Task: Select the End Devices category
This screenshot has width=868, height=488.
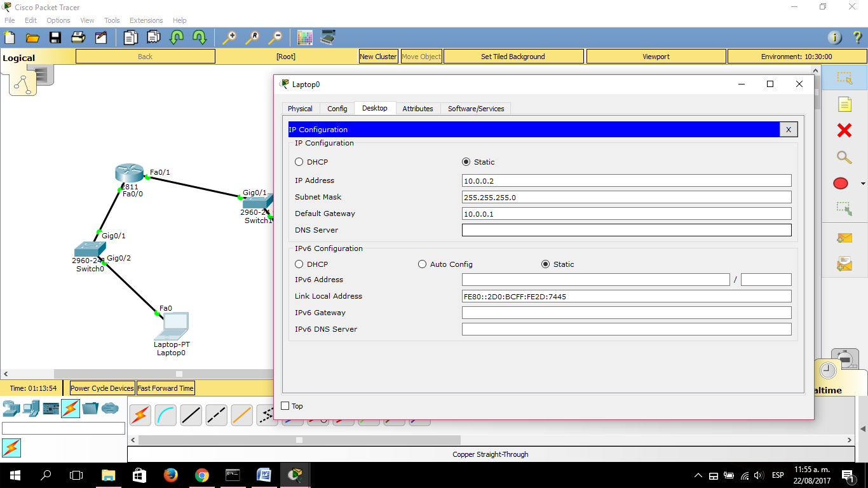Action: pos(31,408)
